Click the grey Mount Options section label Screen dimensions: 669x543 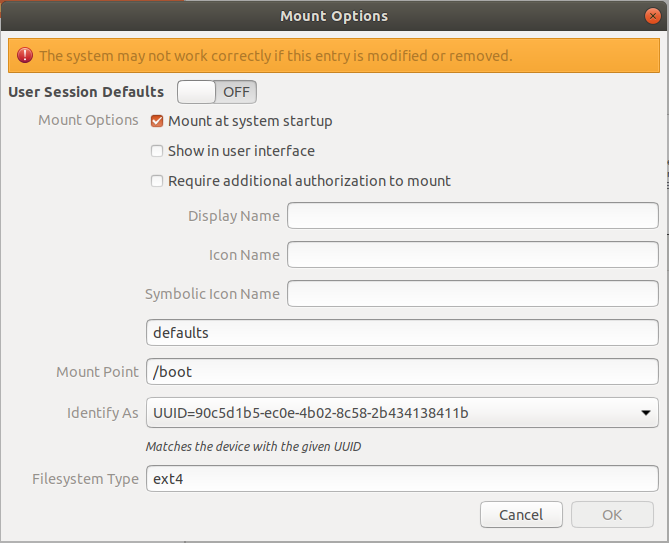coord(88,120)
